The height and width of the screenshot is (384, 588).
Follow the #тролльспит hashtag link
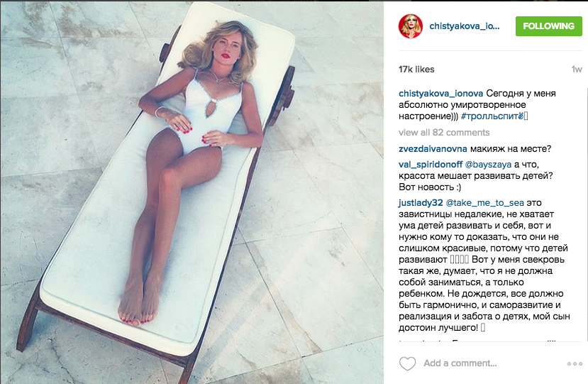[x=494, y=116]
